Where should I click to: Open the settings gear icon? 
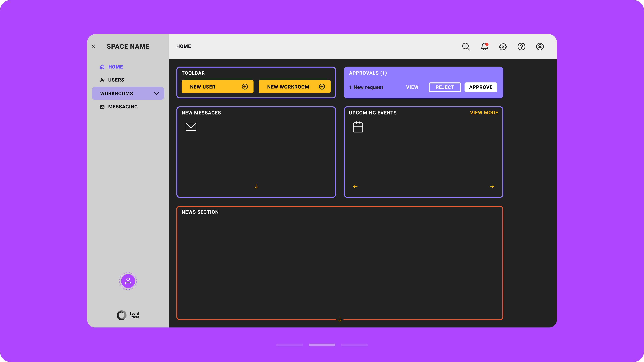point(503,46)
